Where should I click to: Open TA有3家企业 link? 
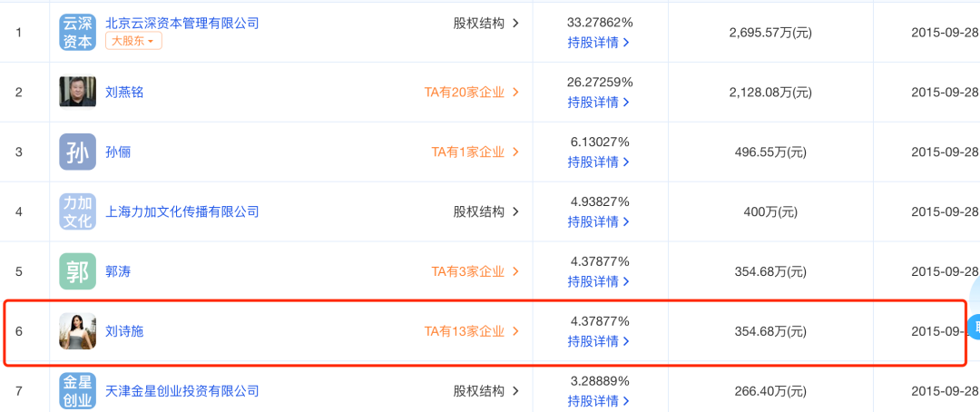coord(475,272)
